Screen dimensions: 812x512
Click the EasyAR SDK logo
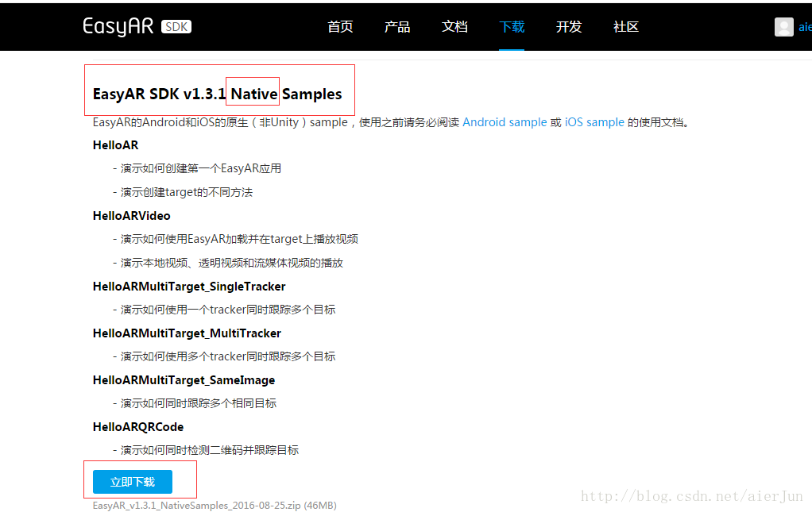click(137, 26)
